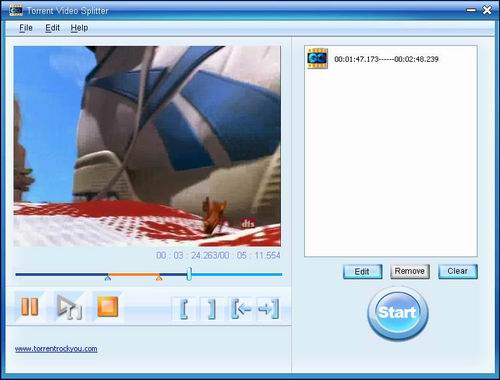500x380 pixels.
Task: Pause the video playback
Action: tap(29, 307)
